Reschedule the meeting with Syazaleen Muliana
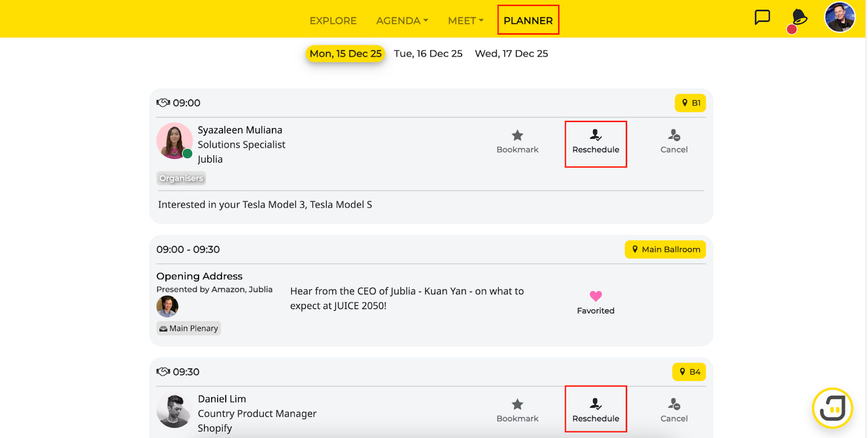The image size is (868, 438). coord(596,143)
